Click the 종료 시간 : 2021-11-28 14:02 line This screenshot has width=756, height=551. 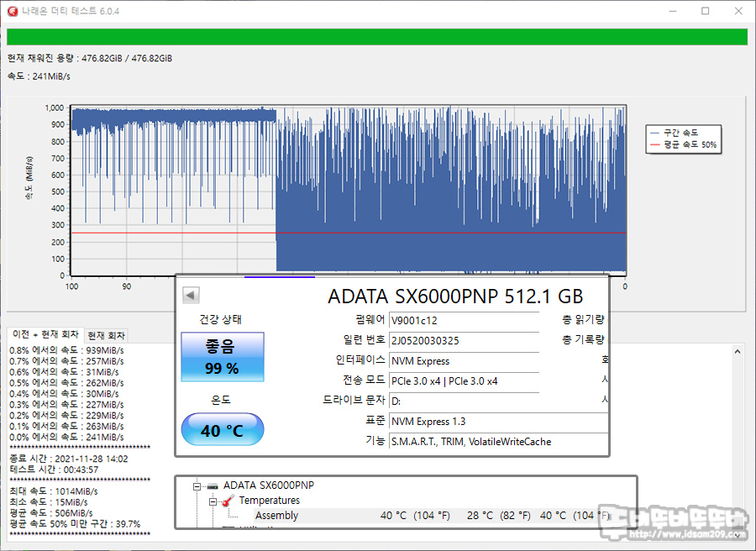pyautogui.click(x=69, y=459)
